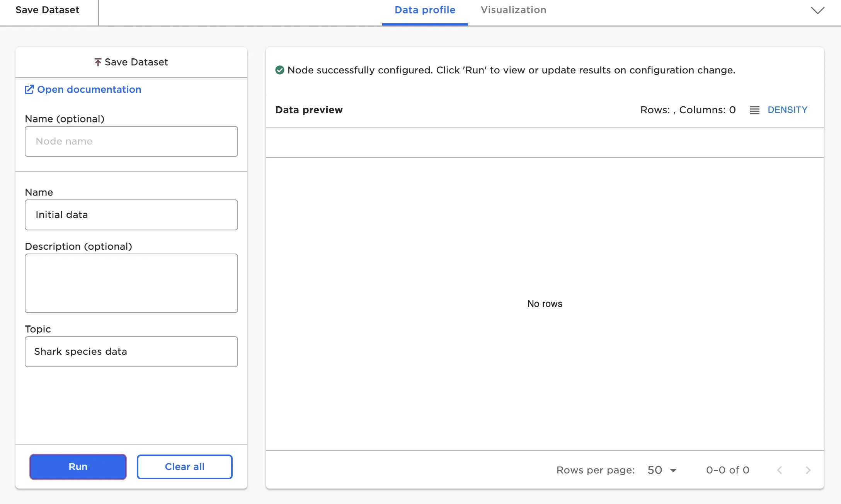Image resolution: width=841 pixels, height=504 pixels.
Task: Click the Name field containing Initial data
Action: tap(131, 215)
